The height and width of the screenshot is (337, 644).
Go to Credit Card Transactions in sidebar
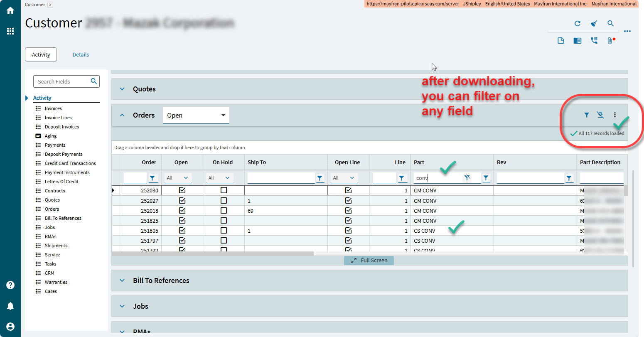coord(70,163)
